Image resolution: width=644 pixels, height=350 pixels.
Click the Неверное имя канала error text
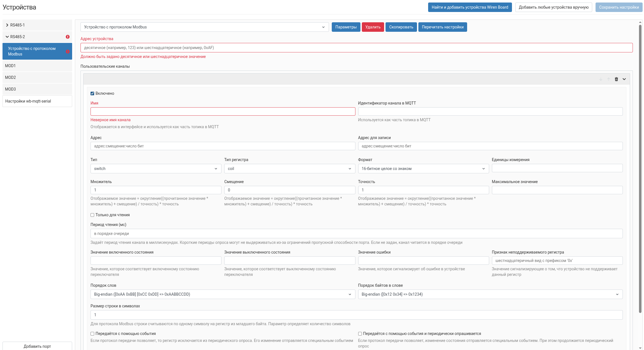[x=111, y=120]
